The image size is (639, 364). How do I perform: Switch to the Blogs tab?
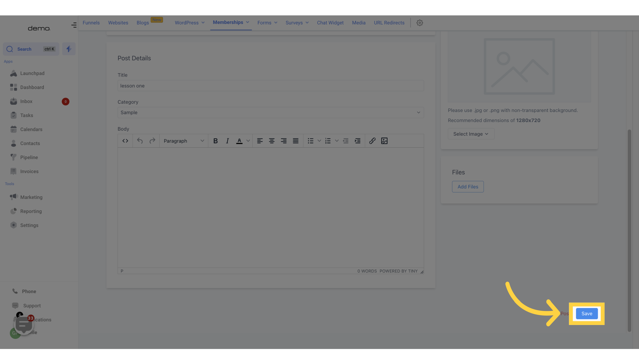point(143,23)
